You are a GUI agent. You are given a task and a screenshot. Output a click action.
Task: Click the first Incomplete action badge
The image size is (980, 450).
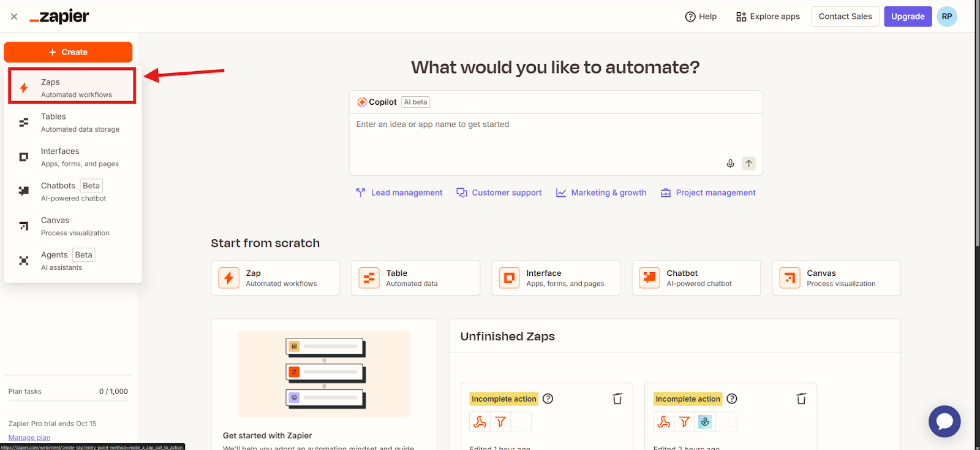(504, 399)
